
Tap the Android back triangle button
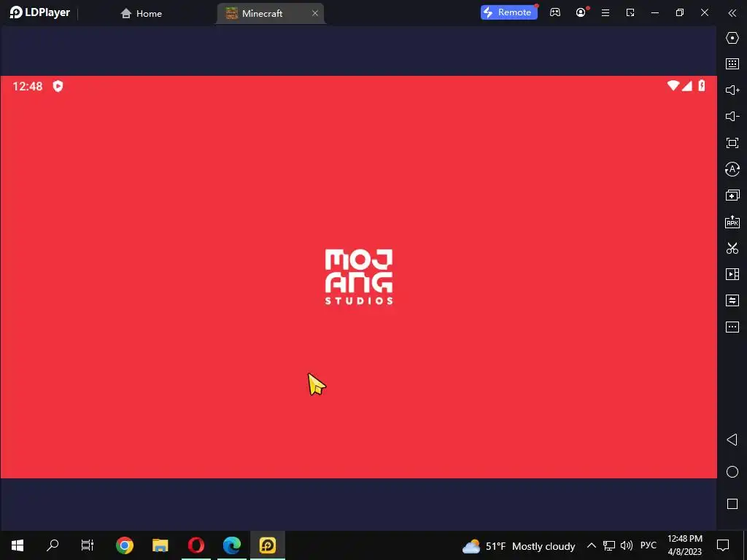point(732,440)
